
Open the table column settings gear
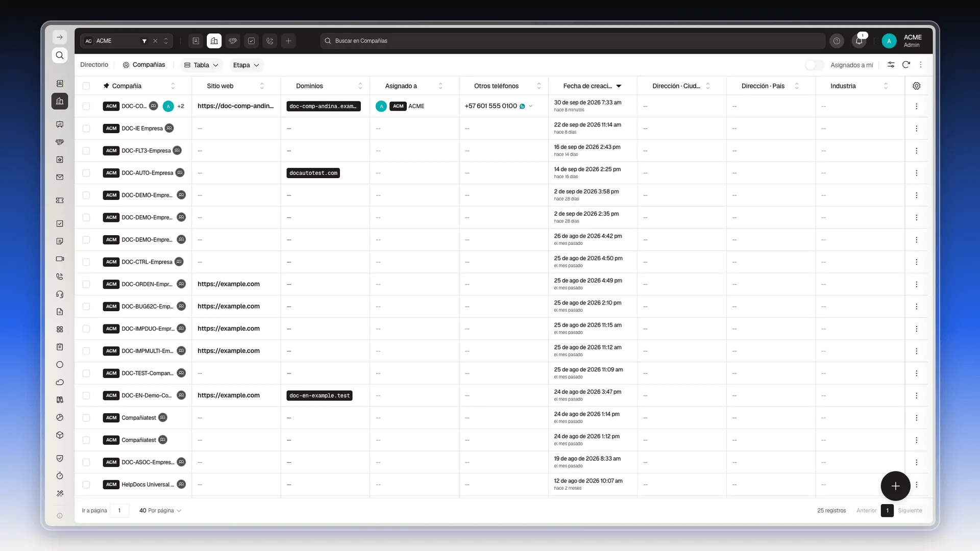(x=917, y=86)
